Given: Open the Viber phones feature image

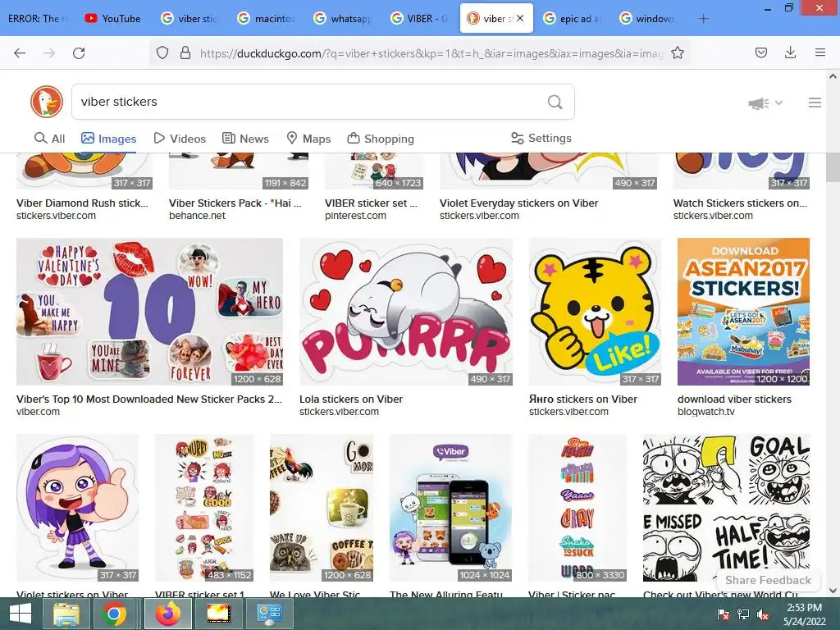Looking at the screenshot, I should [450, 508].
